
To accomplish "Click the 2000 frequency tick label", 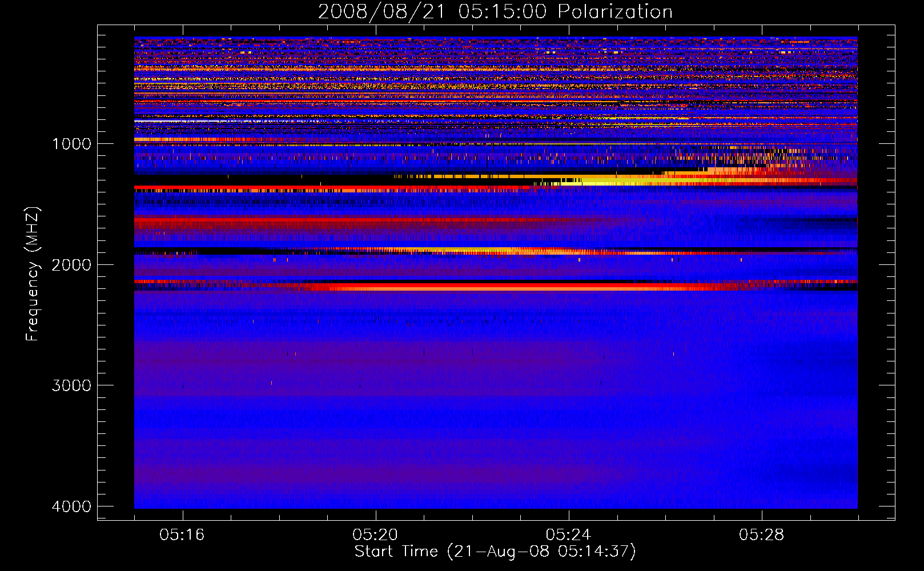I will [71, 264].
